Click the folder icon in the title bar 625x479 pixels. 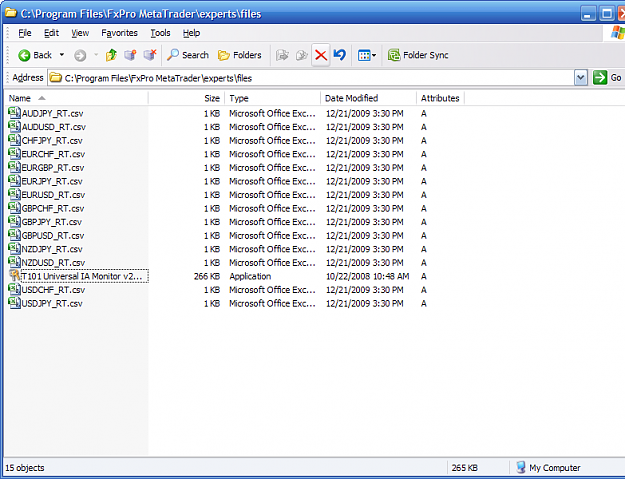(x=10, y=13)
